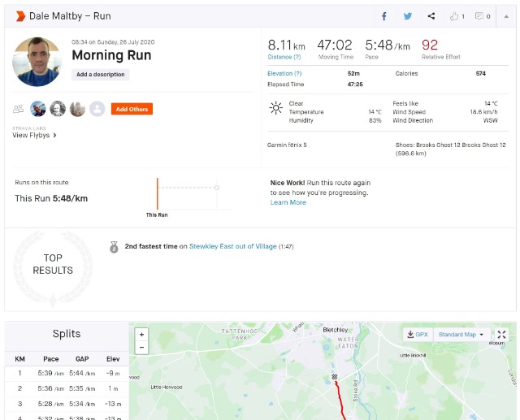Click Dale Maltby's profile photo

(37, 61)
